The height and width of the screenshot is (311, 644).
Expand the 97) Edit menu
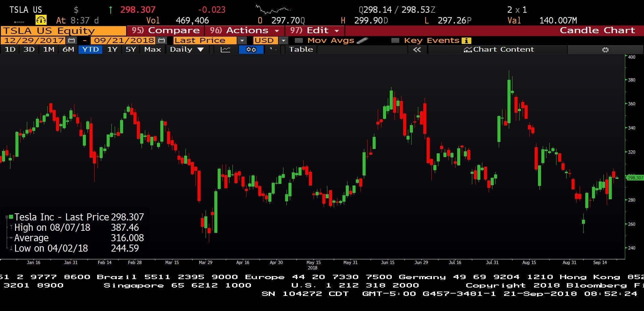[x=315, y=31]
